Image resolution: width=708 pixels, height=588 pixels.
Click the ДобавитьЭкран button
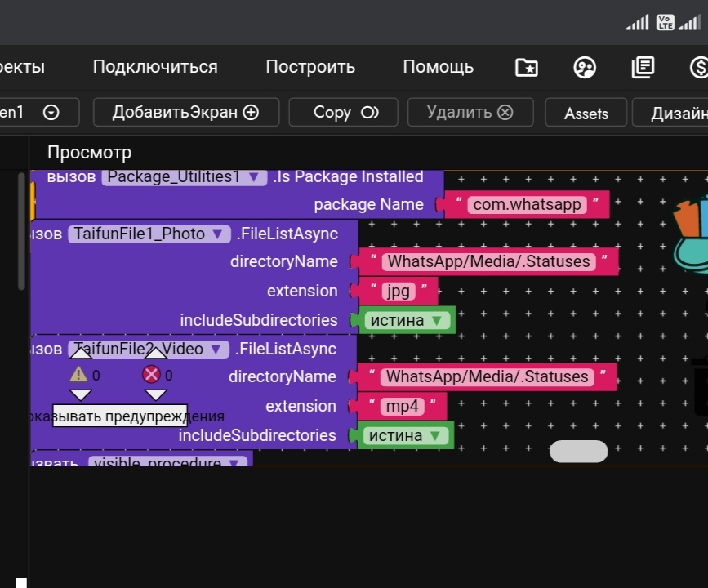(x=185, y=113)
